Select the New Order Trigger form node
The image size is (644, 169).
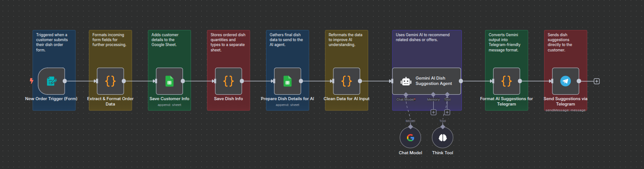[x=51, y=81]
